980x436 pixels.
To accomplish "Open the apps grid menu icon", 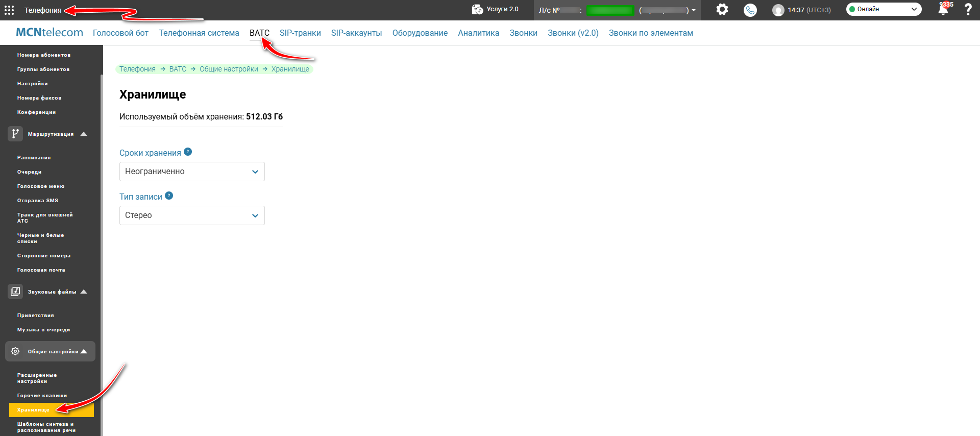I will tap(9, 10).
